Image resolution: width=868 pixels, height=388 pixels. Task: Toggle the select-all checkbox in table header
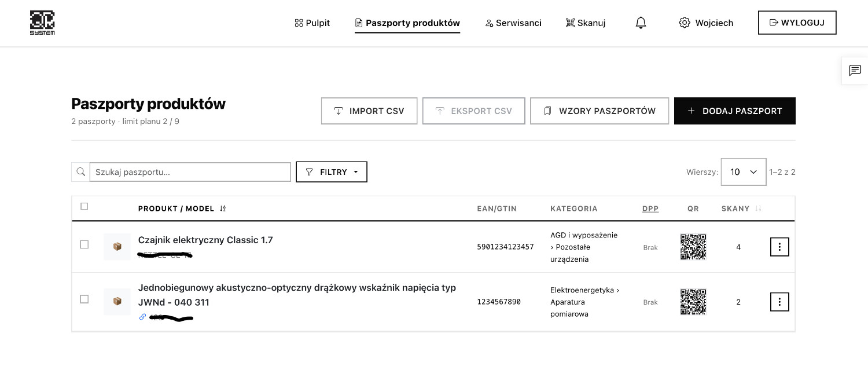pos(84,206)
